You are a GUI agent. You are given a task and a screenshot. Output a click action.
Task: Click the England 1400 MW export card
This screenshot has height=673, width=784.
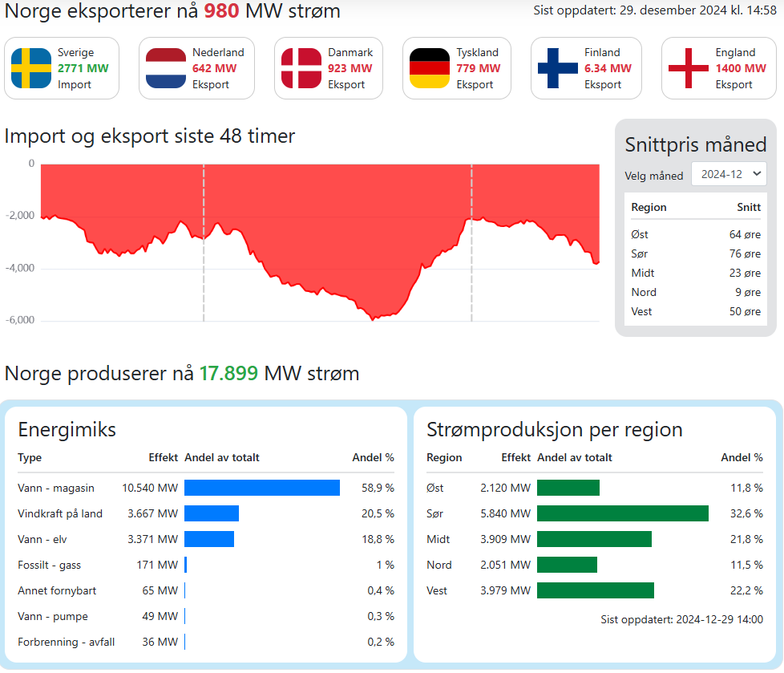[x=719, y=68]
